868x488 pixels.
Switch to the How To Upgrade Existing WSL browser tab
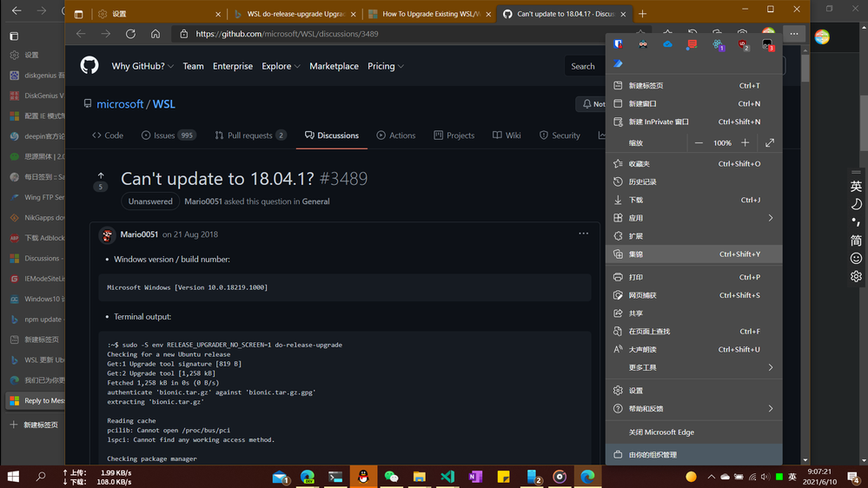point(430,14)
